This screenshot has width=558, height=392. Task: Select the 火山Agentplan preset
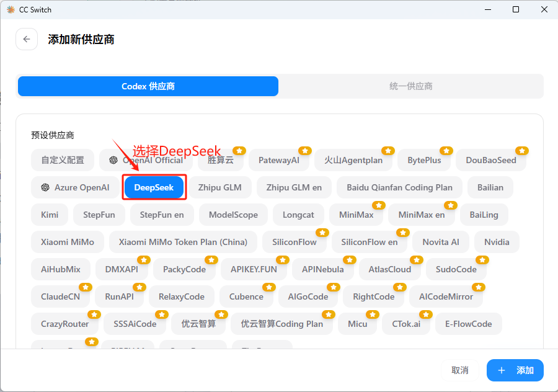pos(353,160)
